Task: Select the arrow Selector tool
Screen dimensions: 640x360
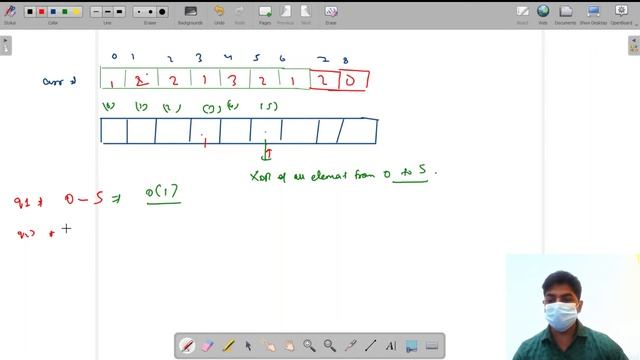Action: coord(248,346)
